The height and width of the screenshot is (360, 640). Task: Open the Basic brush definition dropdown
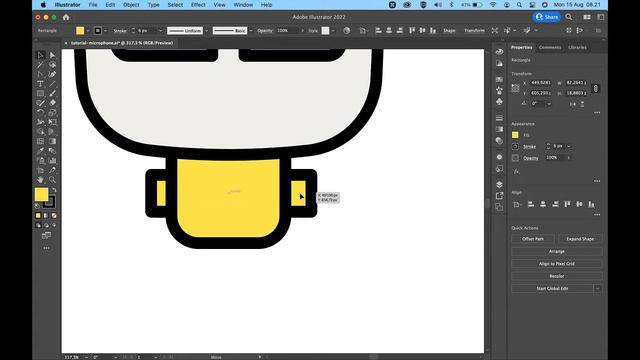tap(251, 31)
